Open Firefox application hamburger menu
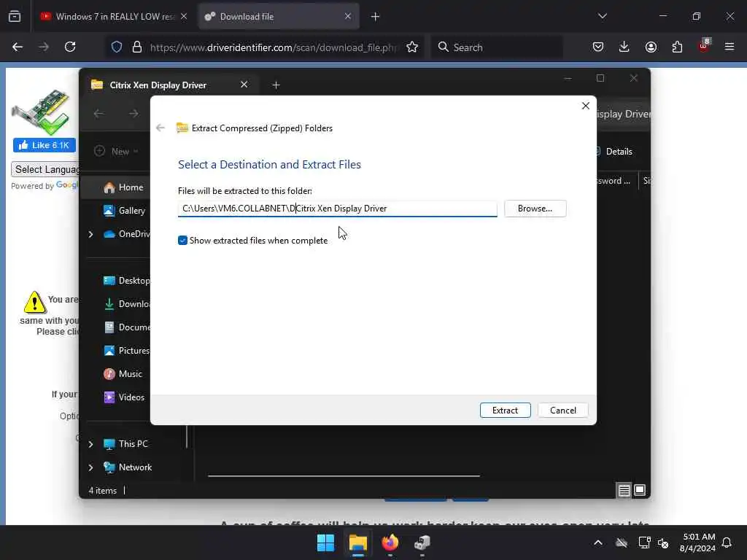 [x=729, y=47]
